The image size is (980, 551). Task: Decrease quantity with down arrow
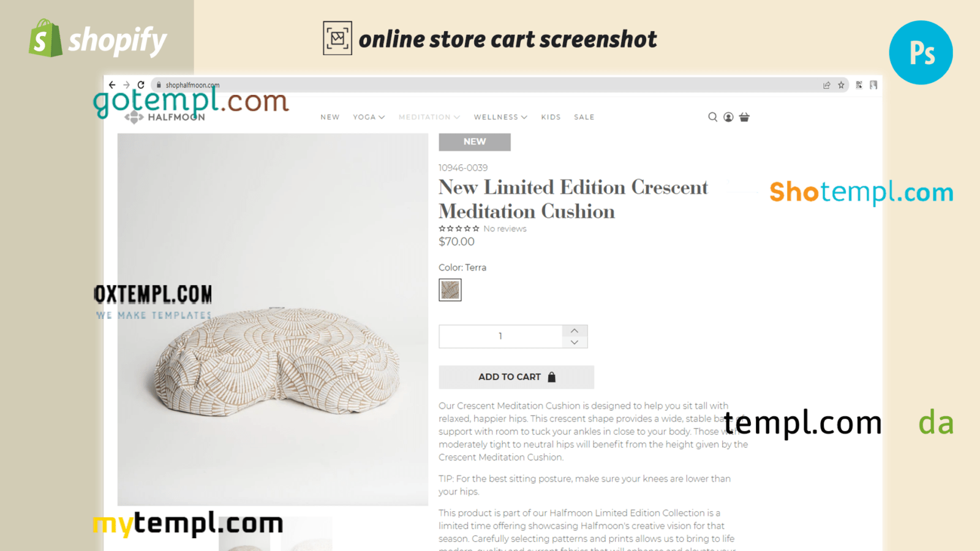click(x=575, y=342)
